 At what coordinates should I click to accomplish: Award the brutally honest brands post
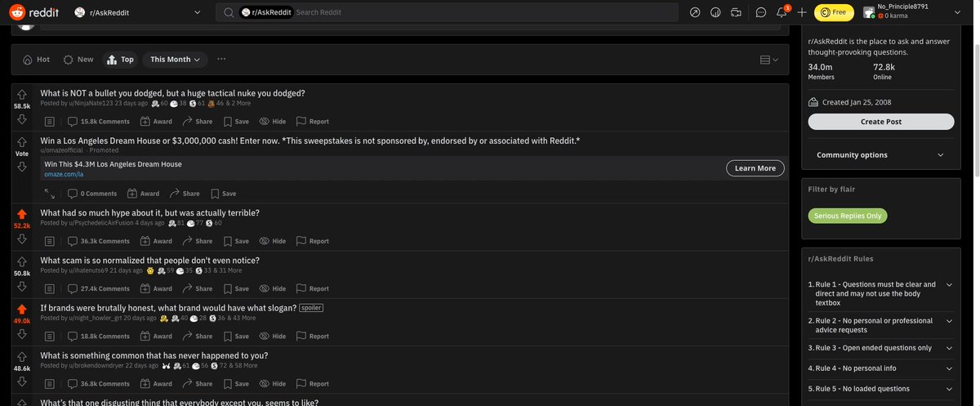point(156,336)
